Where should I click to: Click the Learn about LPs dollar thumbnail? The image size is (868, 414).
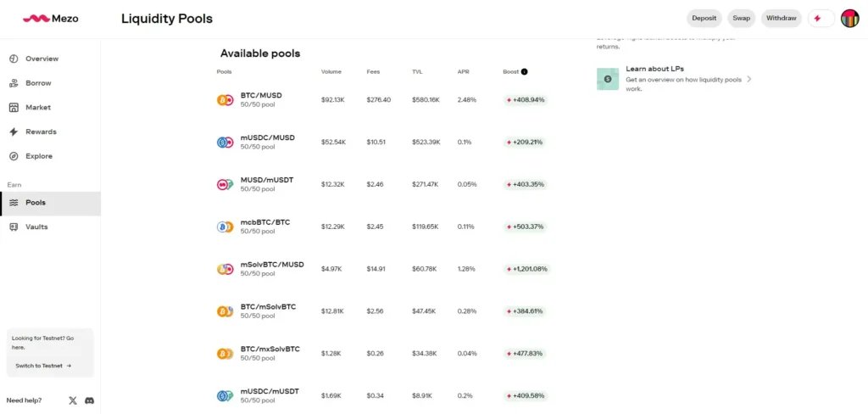607,79
